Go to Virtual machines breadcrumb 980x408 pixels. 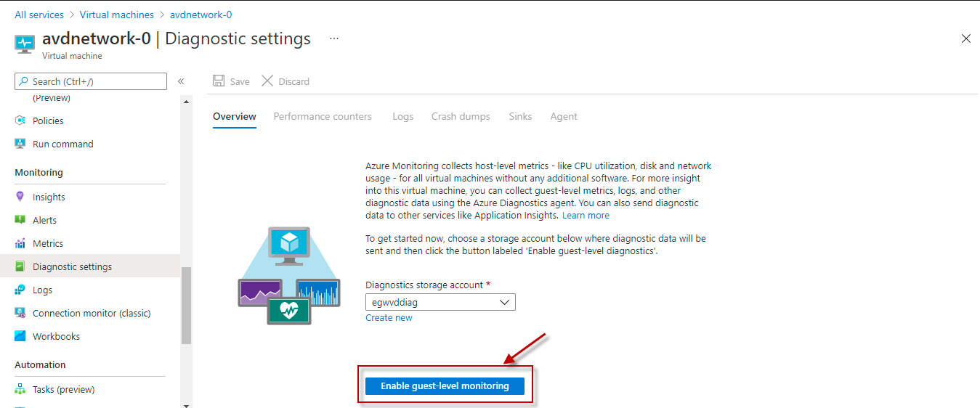pyautogui.click(x=117, y=15)
